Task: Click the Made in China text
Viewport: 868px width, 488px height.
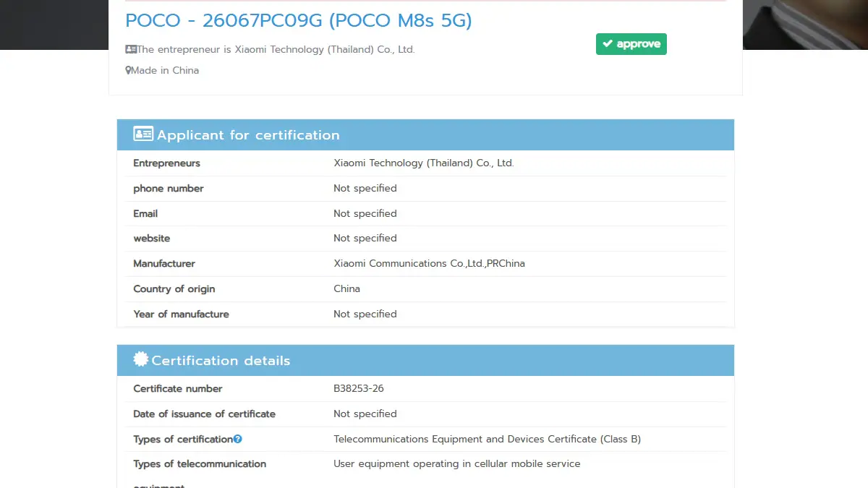Action: pyautogui.click(x=165, y=71)
